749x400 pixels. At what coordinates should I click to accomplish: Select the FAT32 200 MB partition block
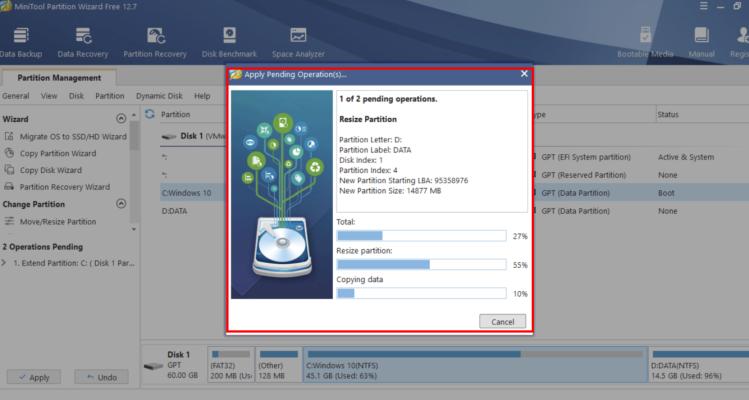point(231,365)
